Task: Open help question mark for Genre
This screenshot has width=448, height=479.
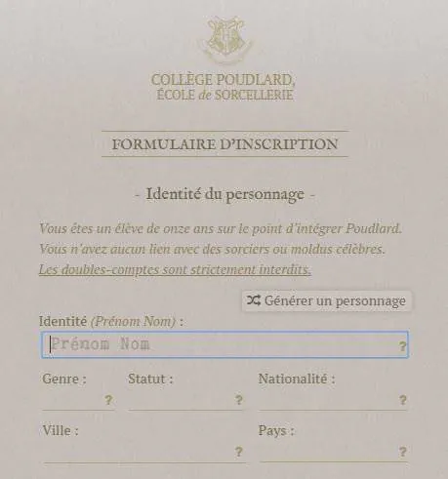Action: [108, 400]
